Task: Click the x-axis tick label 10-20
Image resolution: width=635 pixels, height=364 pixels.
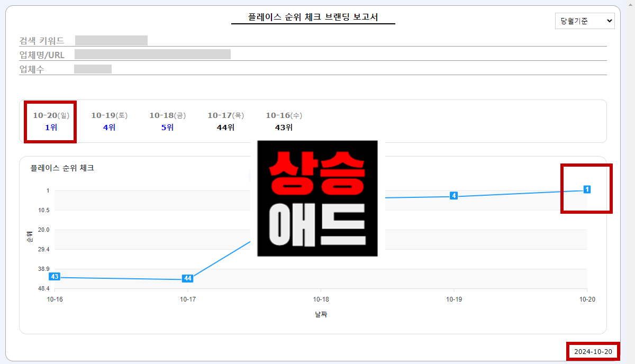Action: pyautogui.click(x=587, y=299)
